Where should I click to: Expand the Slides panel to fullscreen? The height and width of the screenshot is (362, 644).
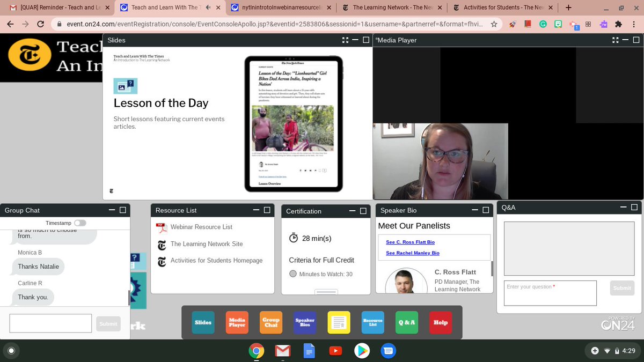pos(345,40)
